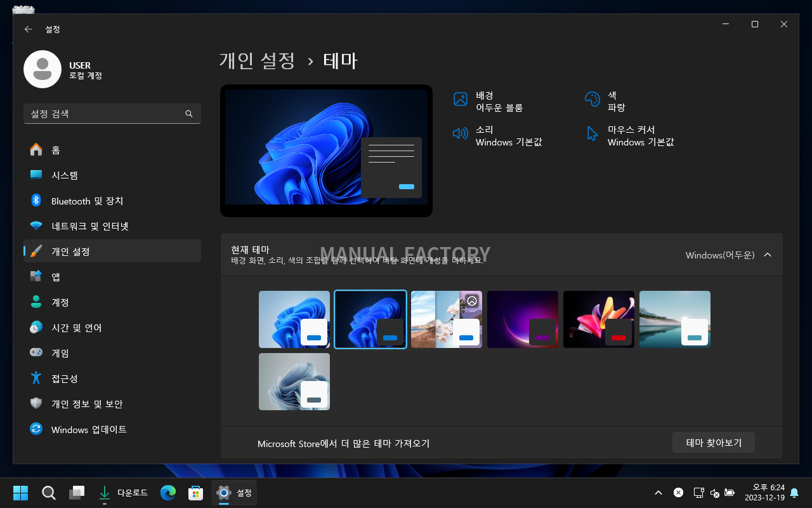Click the large theme preview image
Viewport: 812px width, 508px height.
point(326,151)
